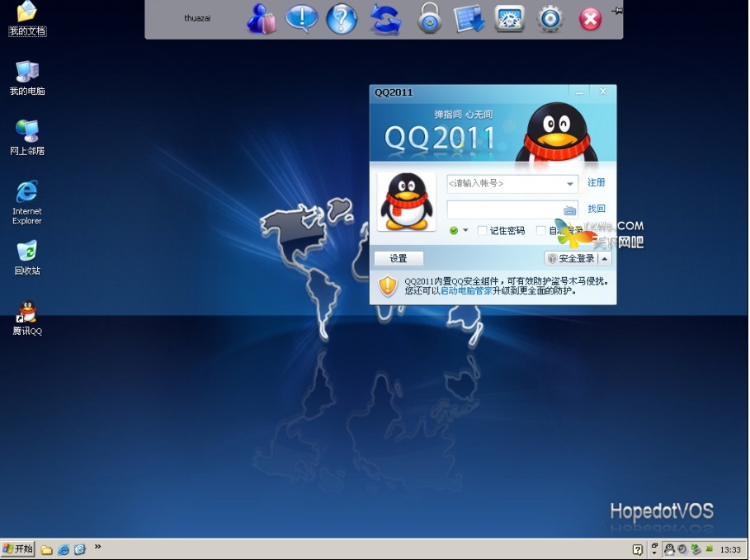Enable the 记住密码 checkbox
Viewport: 750px width, 560px height.
(x=482, y=230)
